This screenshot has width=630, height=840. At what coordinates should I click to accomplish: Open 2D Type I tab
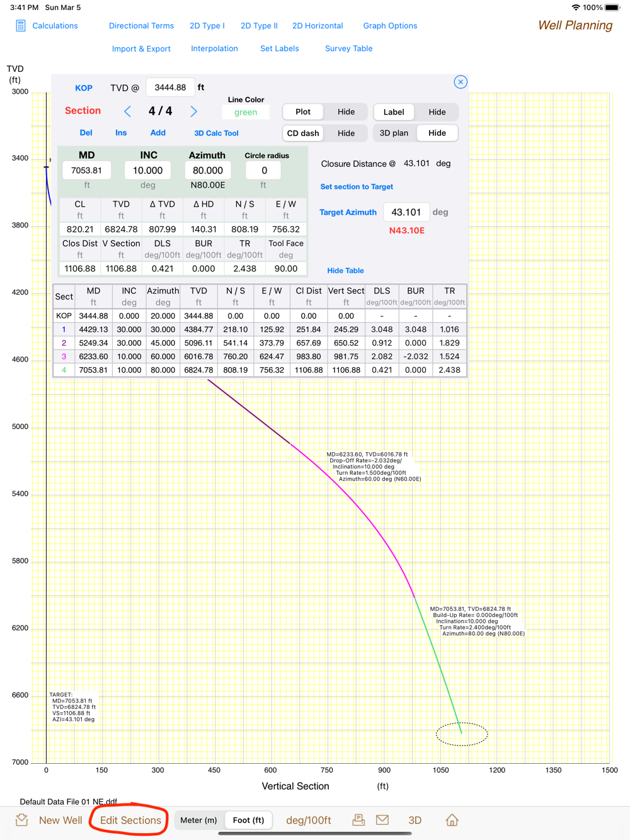point(207,26)
